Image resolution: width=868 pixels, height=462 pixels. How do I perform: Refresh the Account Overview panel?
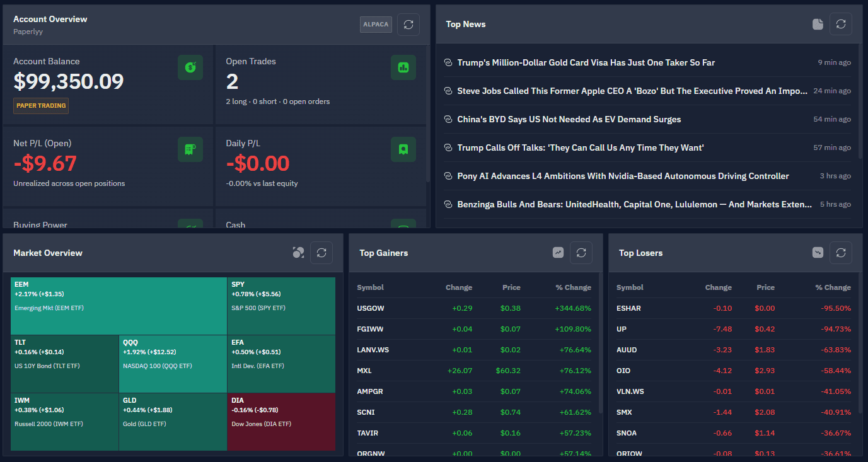click(x=408, y=25)
